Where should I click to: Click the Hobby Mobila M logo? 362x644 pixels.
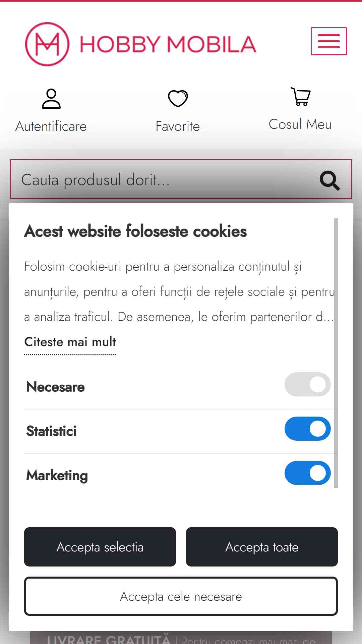47,44
